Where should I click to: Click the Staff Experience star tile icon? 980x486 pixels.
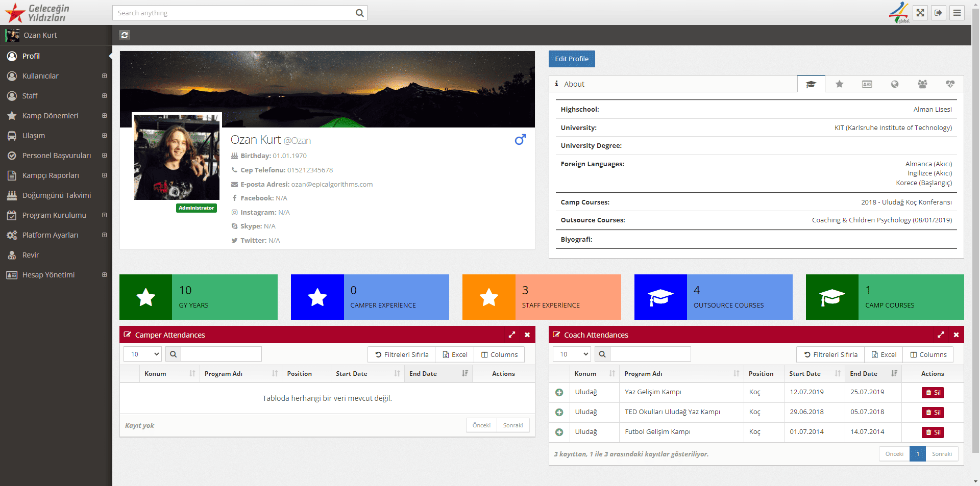pos(489,297)
